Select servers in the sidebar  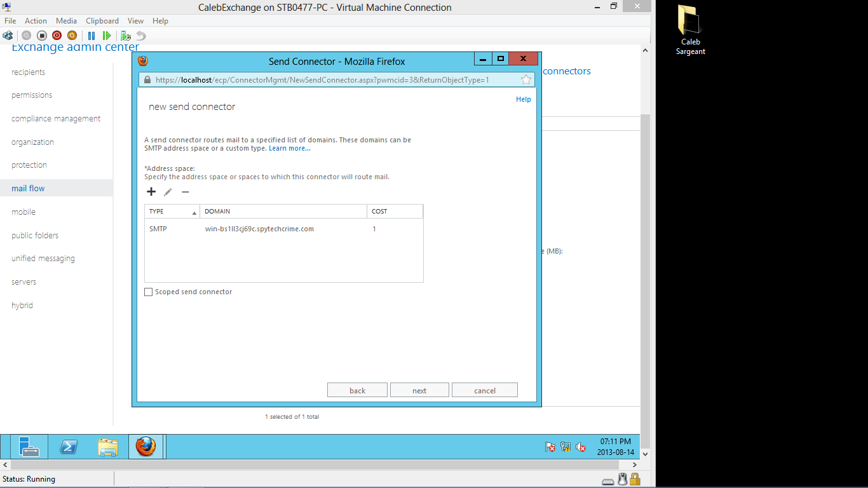coord(24,282)
